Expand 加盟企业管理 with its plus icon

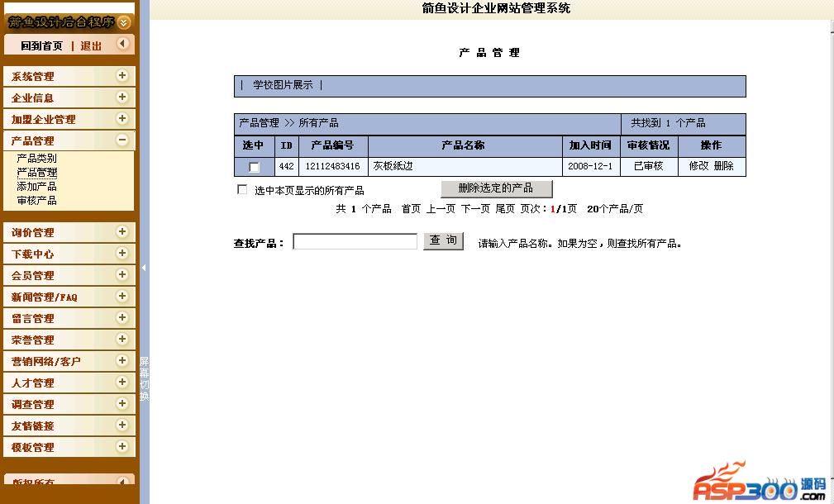point(122,118)
